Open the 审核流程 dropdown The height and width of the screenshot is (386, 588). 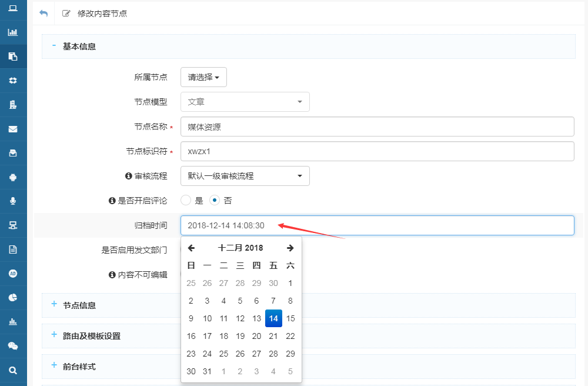(x=245, y=176)
